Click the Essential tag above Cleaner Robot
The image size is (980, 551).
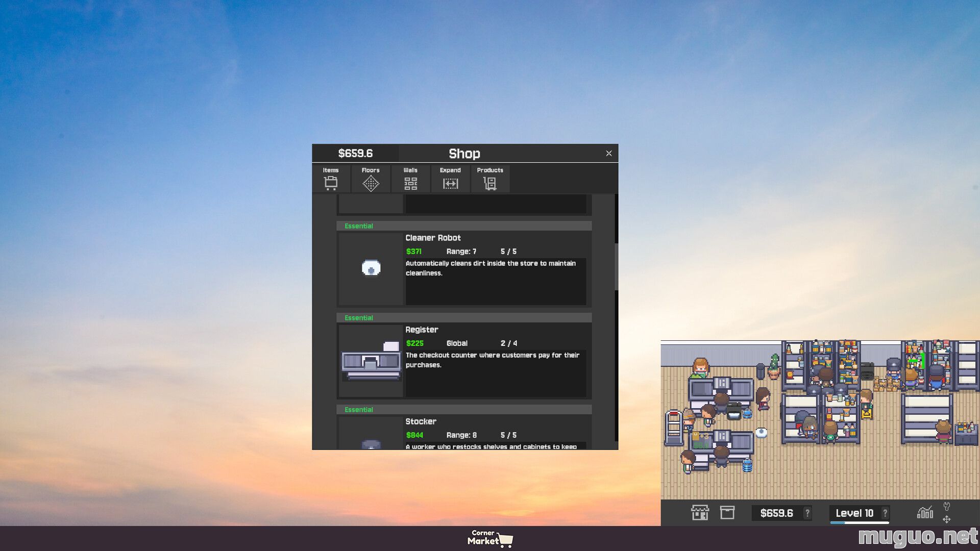[359, 226]
